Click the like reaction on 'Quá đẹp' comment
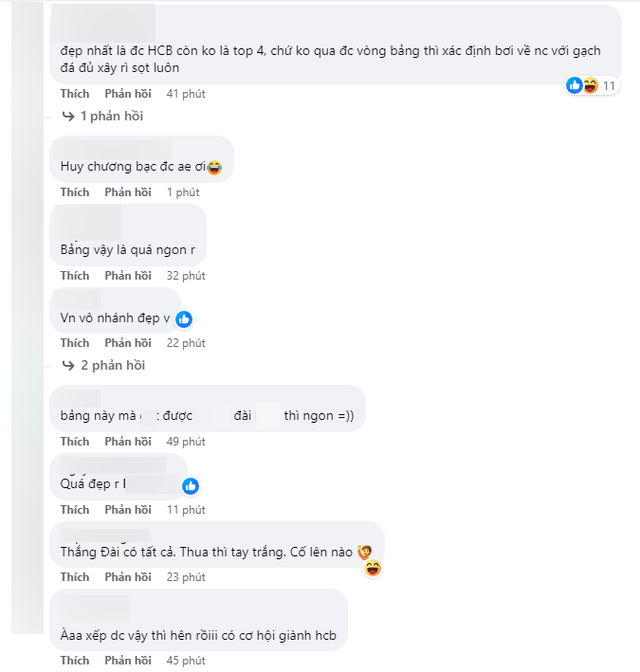The height and width of the screenshot is (672, 640). (x=190, y=486)
